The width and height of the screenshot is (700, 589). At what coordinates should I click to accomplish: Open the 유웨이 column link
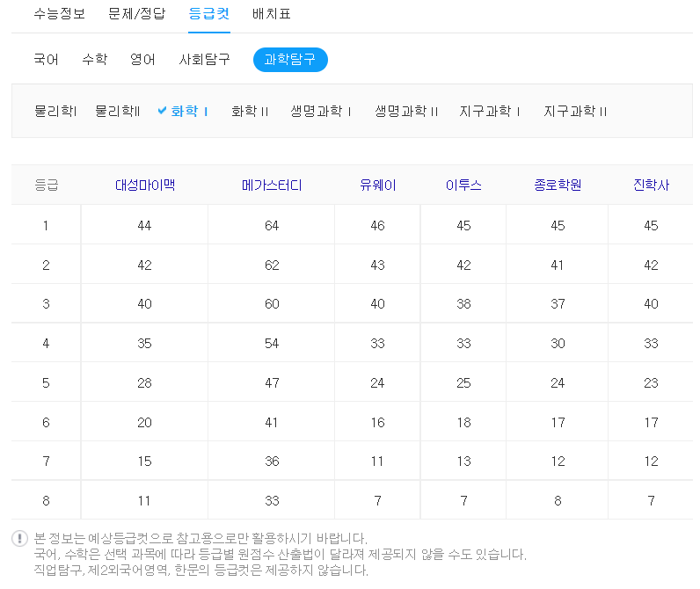pos(377,185)
